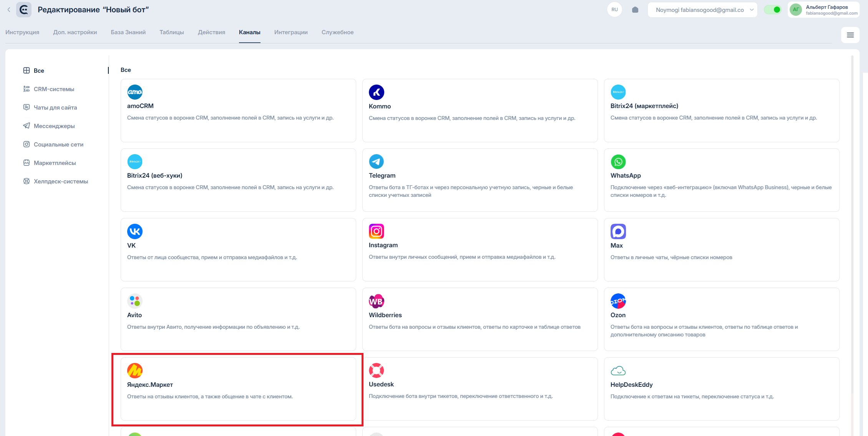Filter by CRM-системы category
The width and height of the screenshot is (868, 436).
[x=54, y=89]
